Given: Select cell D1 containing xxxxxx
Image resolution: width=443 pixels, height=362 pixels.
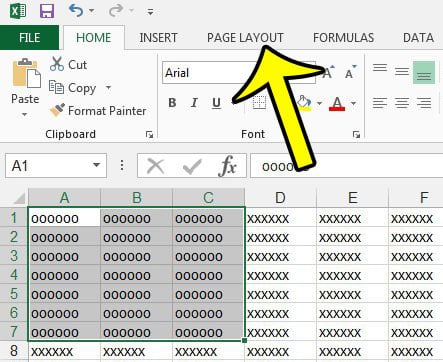Looking at the screenshot, I should point(280,218).
